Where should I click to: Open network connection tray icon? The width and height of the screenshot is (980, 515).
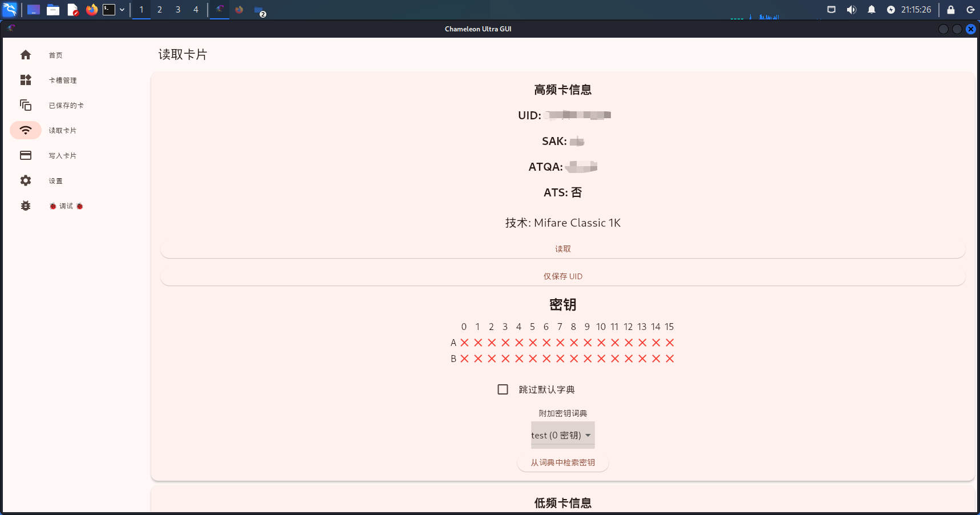[832, 10]
